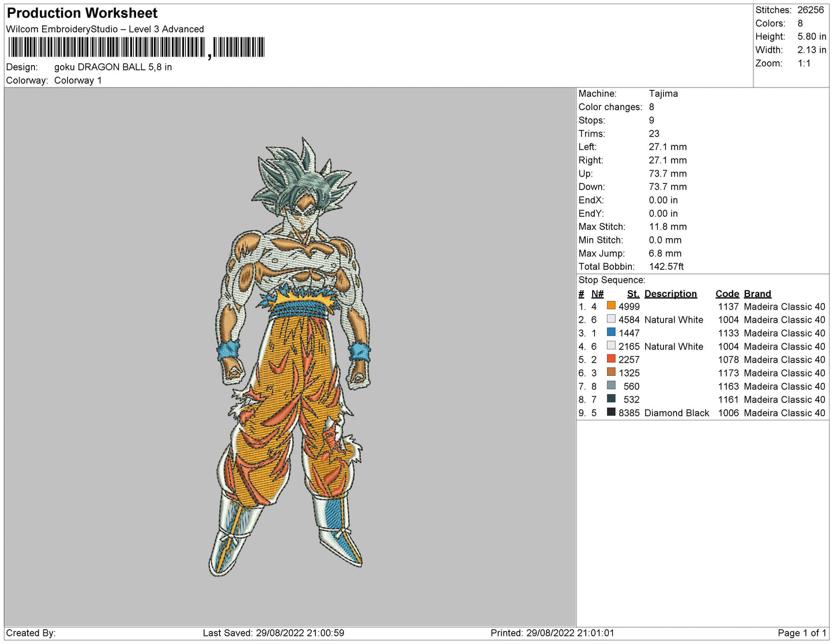This screenshot has width=833, height=644.
Task: Click stitch count '4999' in row 1
Action: tap(629, 307)
